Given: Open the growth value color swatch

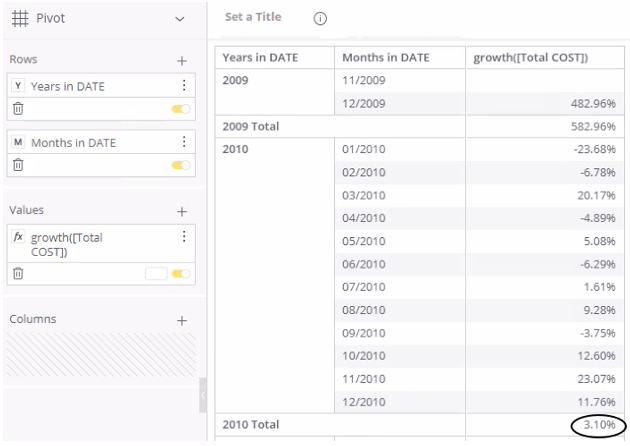Looking at the screenshot, I should tap(155, 272).
